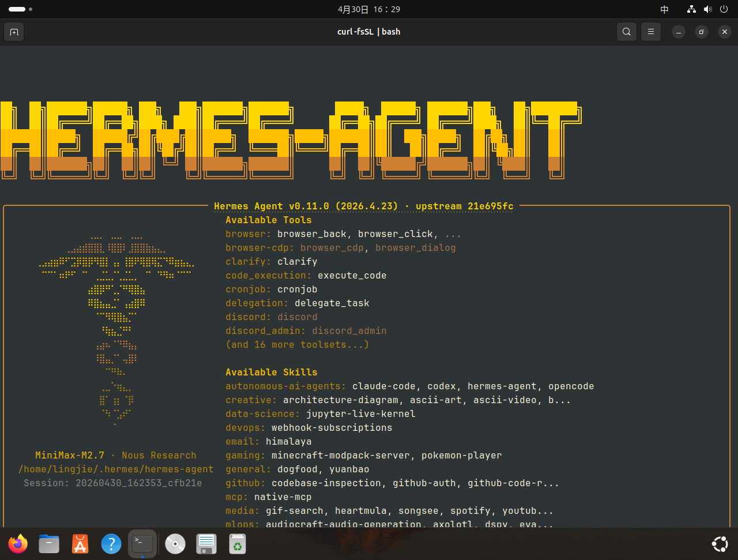Click the 'minecraft-modpack-server' skill name
The image size is (738, 560).
point(341,455)
